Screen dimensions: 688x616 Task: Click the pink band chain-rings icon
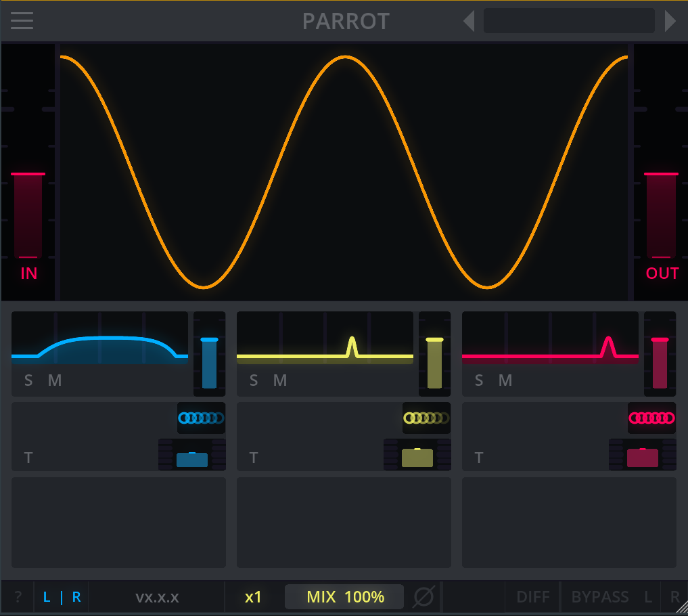pos(652,418)
